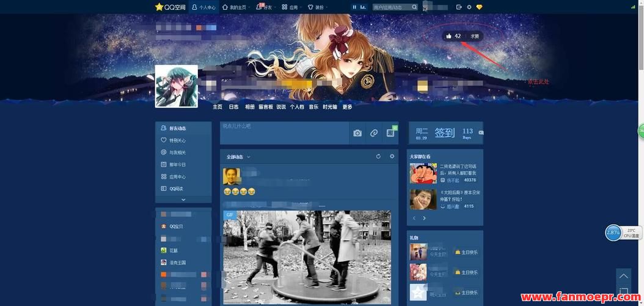Screen dimensions: 644x306
Task: Go to next trending page arrow
Action: 424,218
